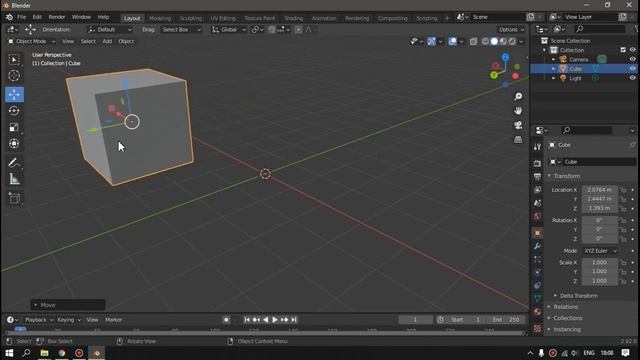The width and height of the screenshot is (640, 360).
Task: Toggle viewport overlays
Action: pos(452,41)
